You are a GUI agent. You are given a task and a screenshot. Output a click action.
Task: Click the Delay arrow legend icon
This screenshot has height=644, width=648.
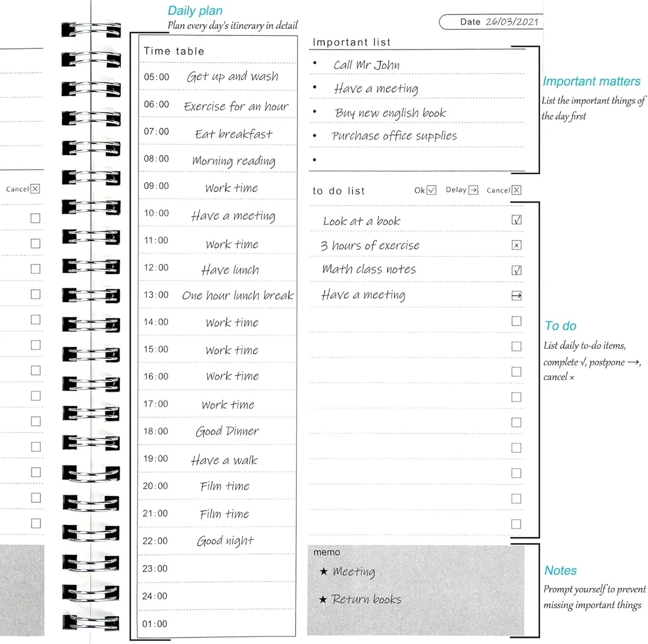(472, 190)
